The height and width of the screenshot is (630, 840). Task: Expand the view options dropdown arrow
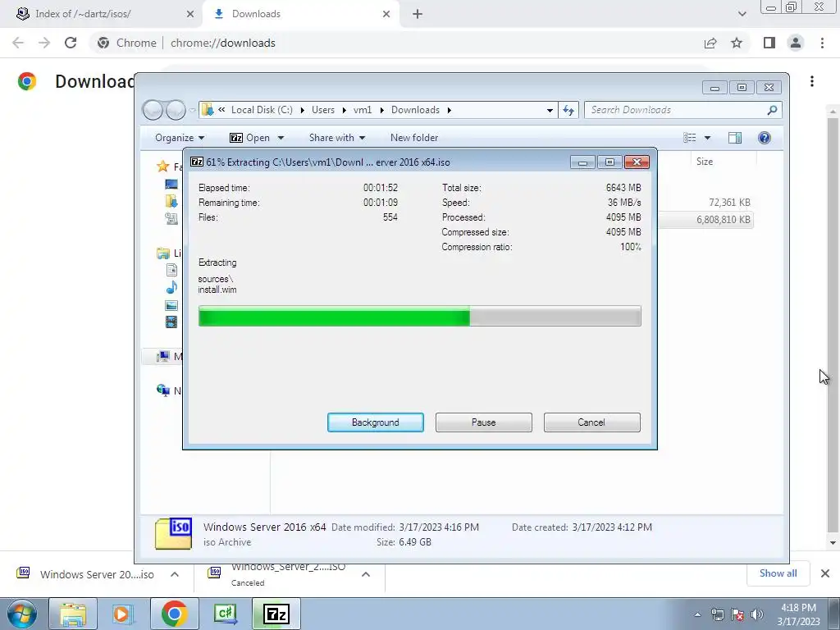point(707,138)
